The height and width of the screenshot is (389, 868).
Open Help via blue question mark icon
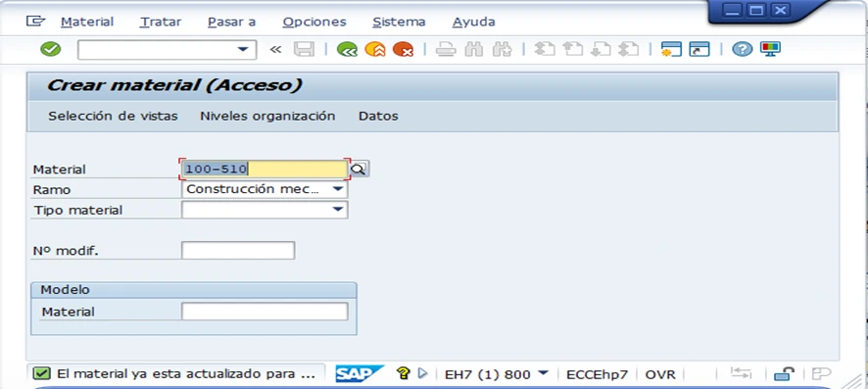(743, 49)
